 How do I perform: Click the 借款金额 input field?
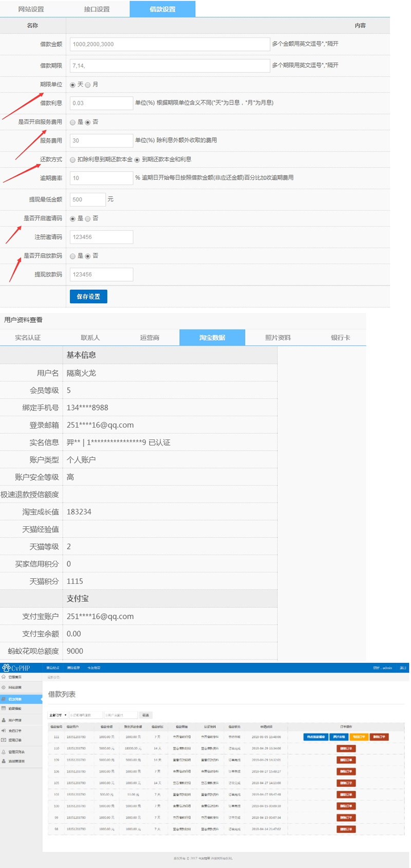click(x=170, y=44)
